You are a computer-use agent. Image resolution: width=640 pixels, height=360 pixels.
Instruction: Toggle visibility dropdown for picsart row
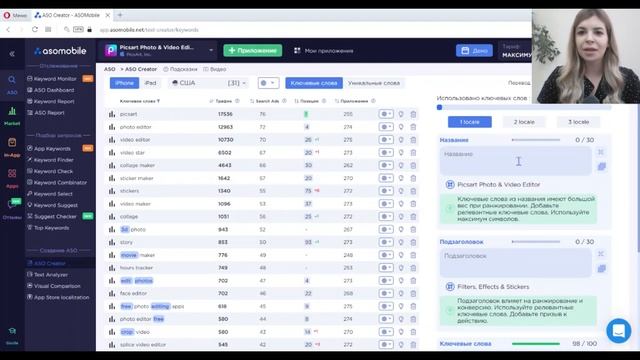point(386,114)
